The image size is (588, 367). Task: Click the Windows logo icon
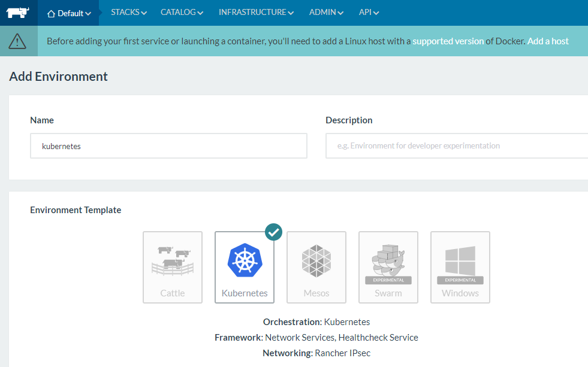coord(460,260)
